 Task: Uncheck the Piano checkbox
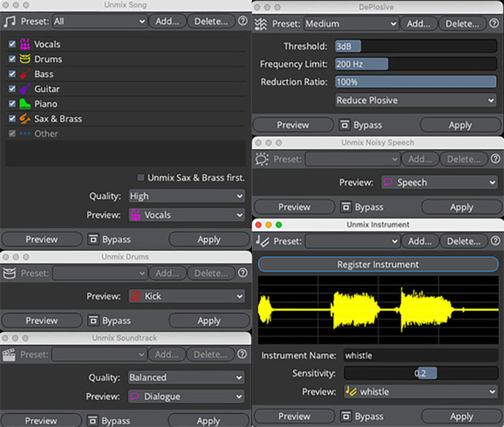tap(12, 104)
